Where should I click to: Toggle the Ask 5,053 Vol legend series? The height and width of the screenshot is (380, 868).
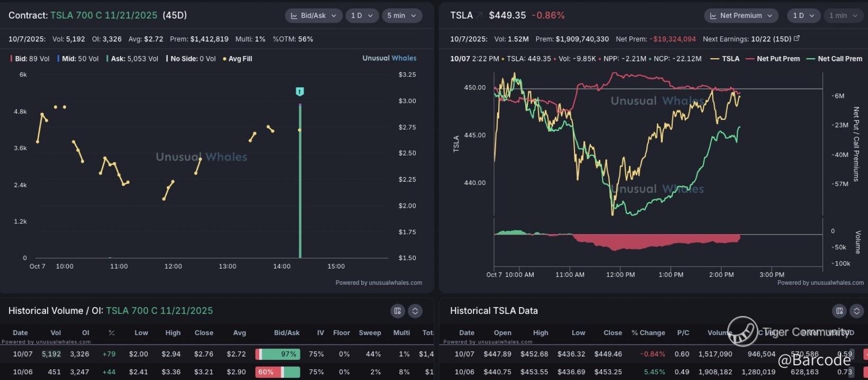pos(132,59)
